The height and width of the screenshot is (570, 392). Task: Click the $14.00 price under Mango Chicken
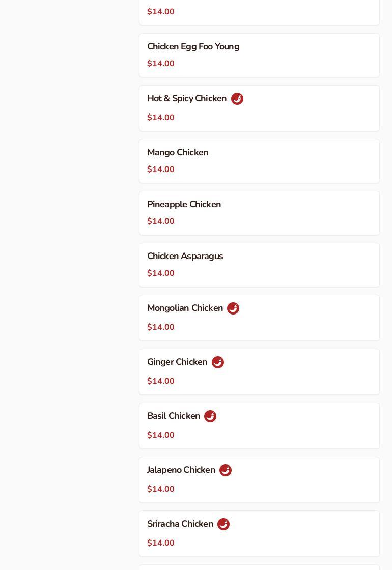click(161, 169)
